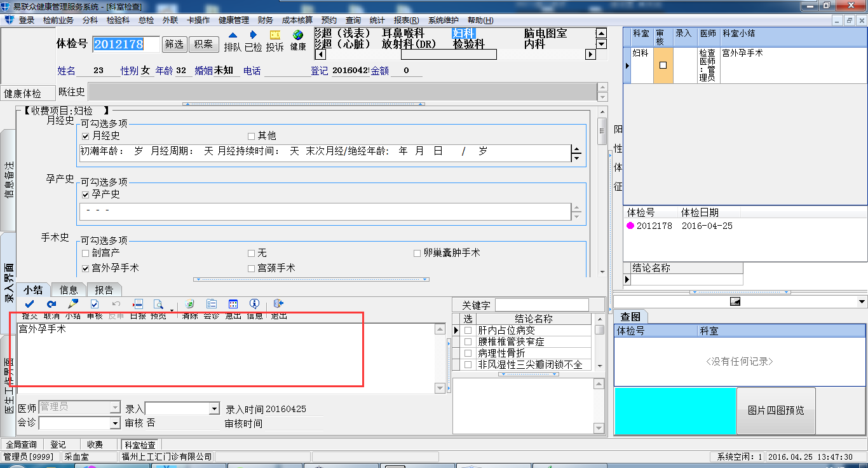
Task: Check the 卵巢囊肿手术 option
Action: point(417,253)
